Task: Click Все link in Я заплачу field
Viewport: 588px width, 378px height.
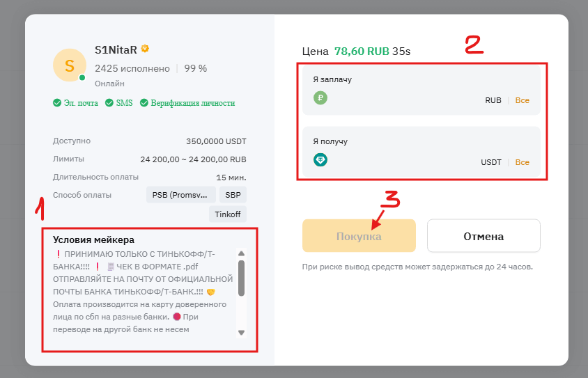Action: click(x=523, y=100)
